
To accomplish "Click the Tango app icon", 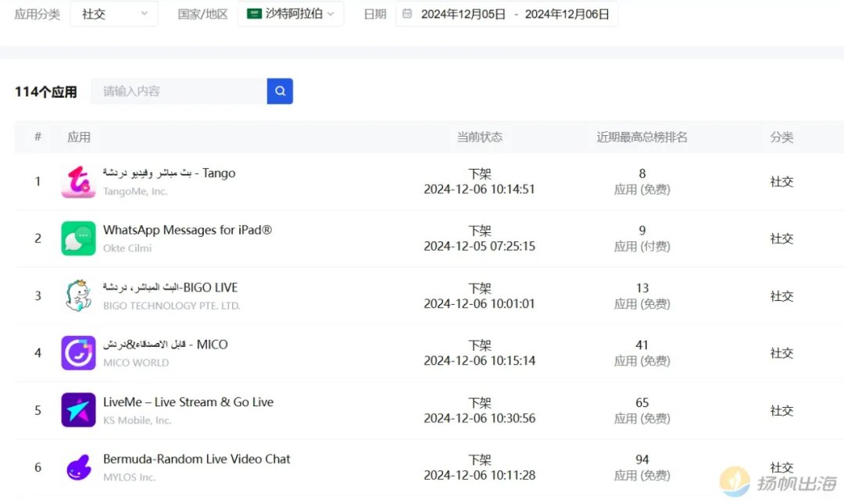I will (78, 181).
